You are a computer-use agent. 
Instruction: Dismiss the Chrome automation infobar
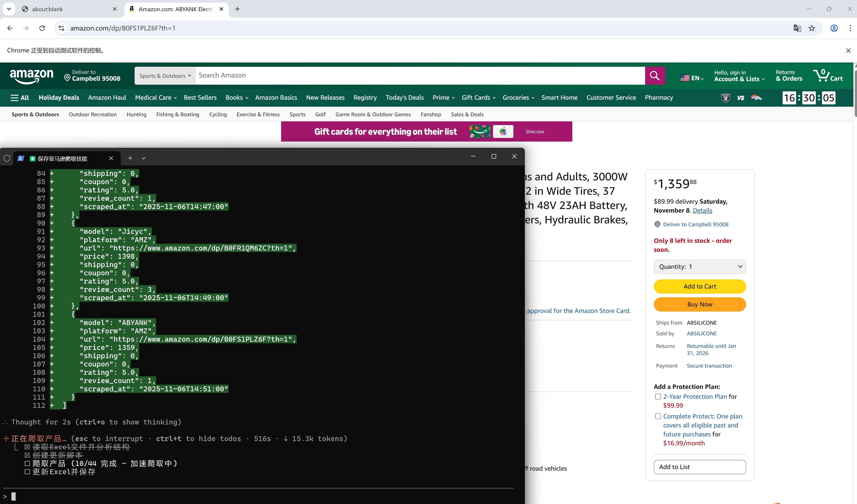[x=848, y=50]
